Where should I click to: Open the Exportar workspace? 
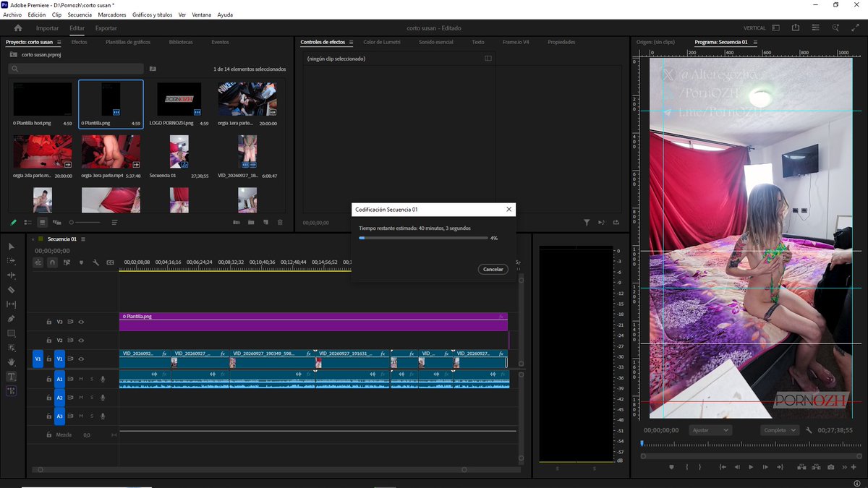106,28
